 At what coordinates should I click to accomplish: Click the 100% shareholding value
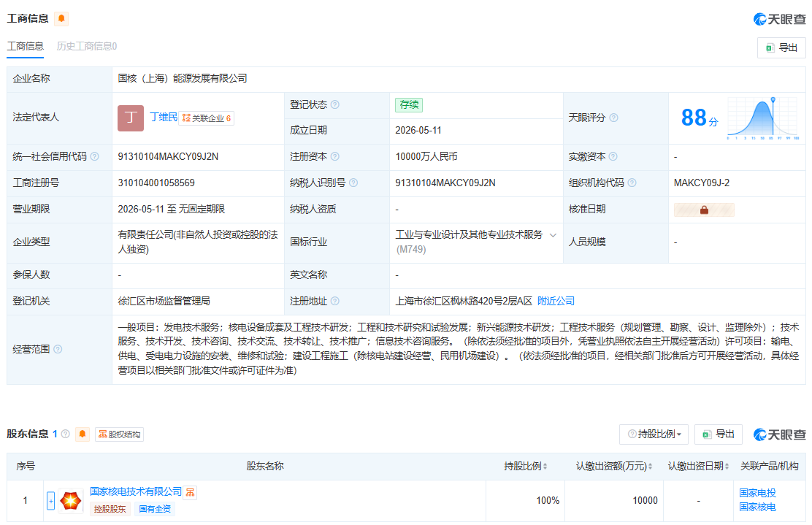(548, 501)
